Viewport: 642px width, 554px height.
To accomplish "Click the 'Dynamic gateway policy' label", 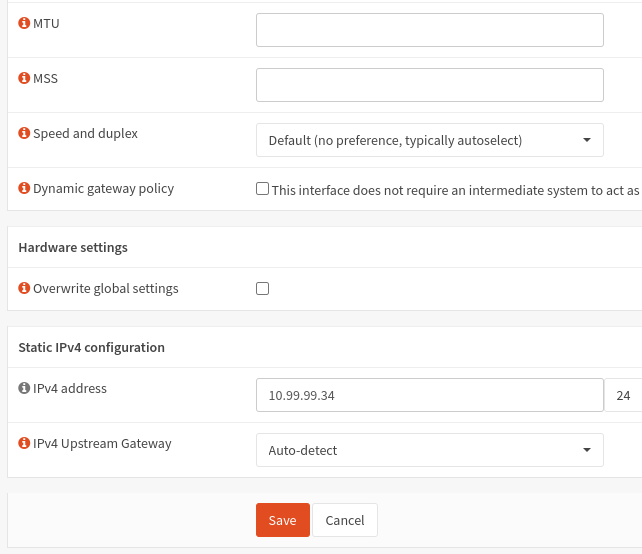I will tap(103, 189).
